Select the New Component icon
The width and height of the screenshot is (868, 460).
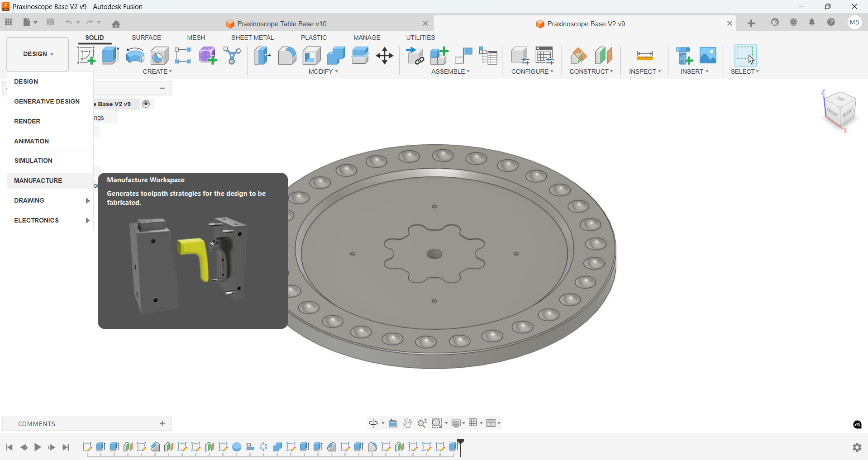pyautogui.click(x=439, y=56)
